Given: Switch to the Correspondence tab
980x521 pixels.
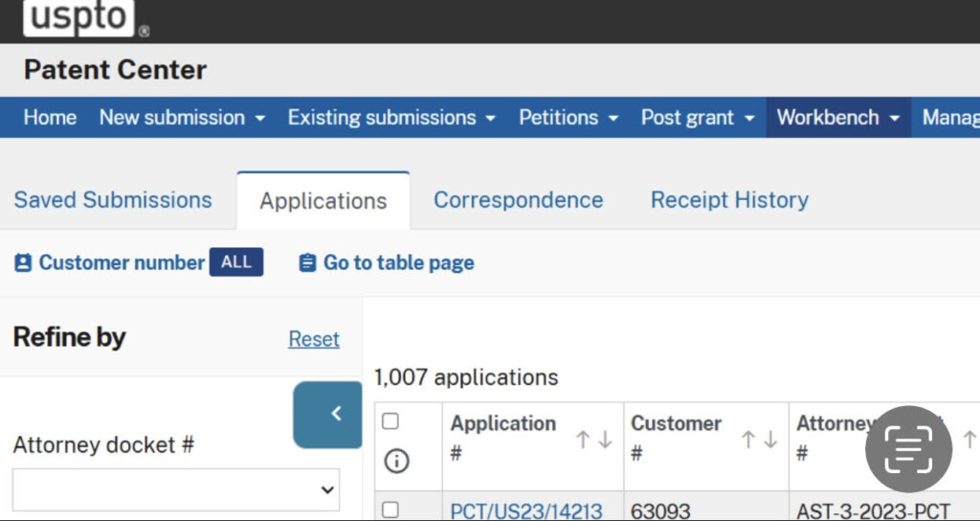Looking at the screenshot, I should tap(518, 200).
